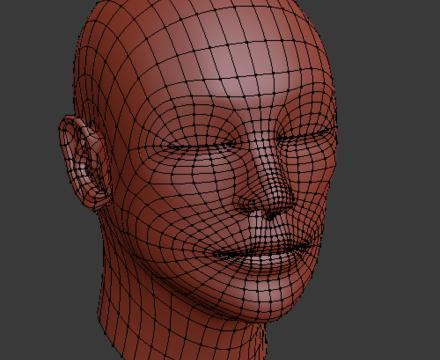Image resolution: width=440 pixels, height=360 pixels.
Task: Select the lower lip faces
Action: point(263,264)
